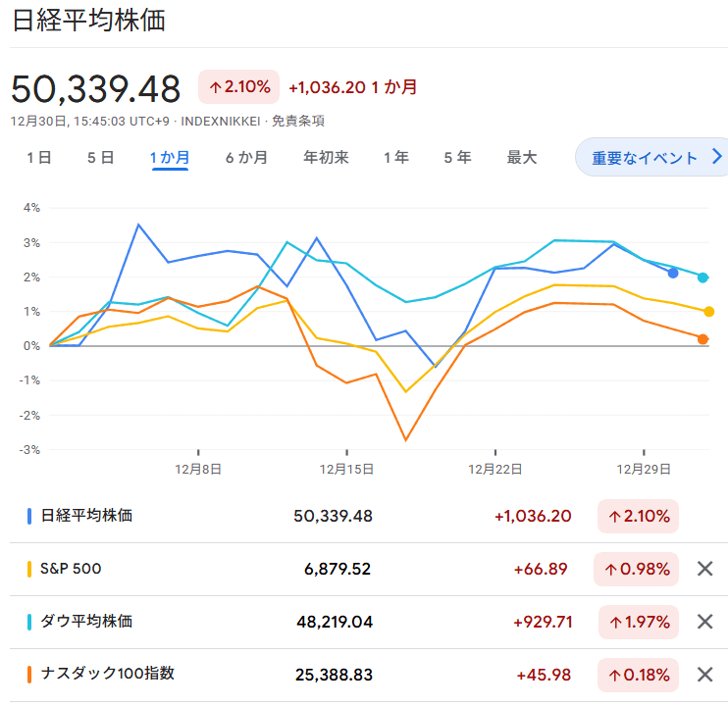Screen dimensions: 728x706
Task: Click the chevron arrow on 重要なイベント
Action: coord(717,157)
